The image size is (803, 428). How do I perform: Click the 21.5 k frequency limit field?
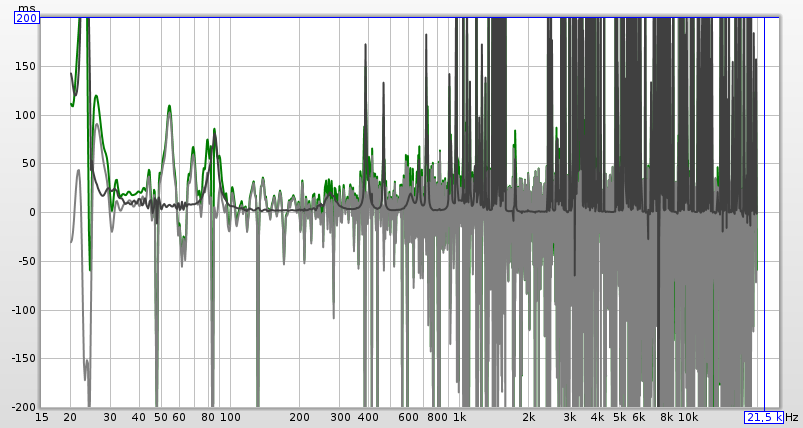[x=764, y=417]
